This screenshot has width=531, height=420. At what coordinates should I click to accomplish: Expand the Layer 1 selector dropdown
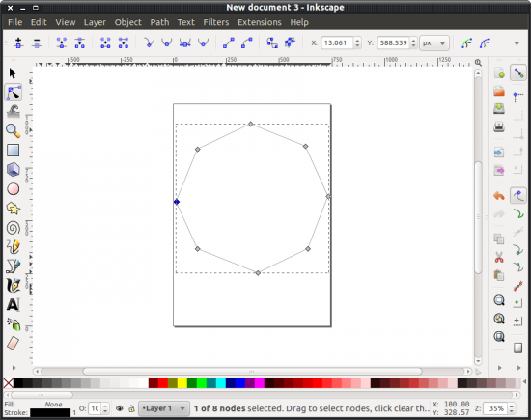163,408
